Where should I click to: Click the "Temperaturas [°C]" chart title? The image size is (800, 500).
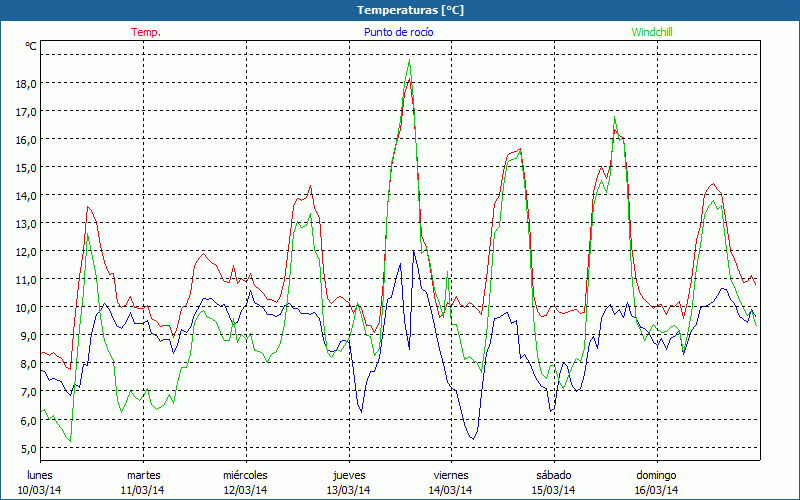(410, 10)
